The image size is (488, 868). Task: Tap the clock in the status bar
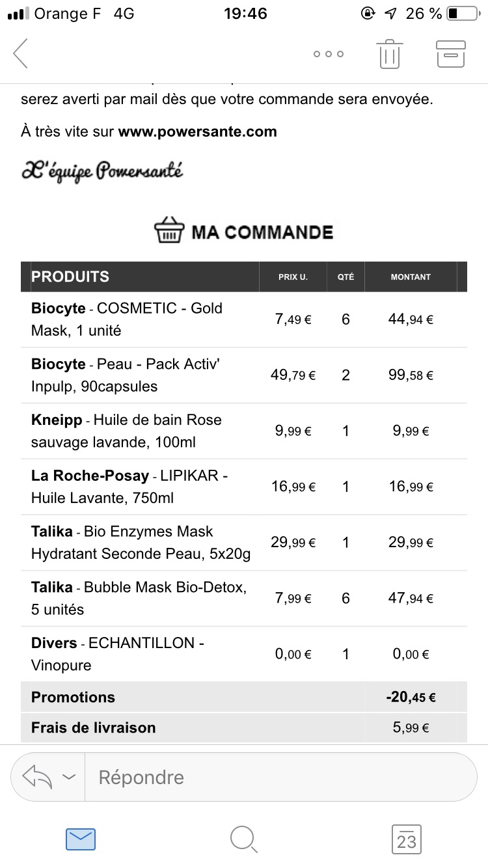[x=245, y=13]
